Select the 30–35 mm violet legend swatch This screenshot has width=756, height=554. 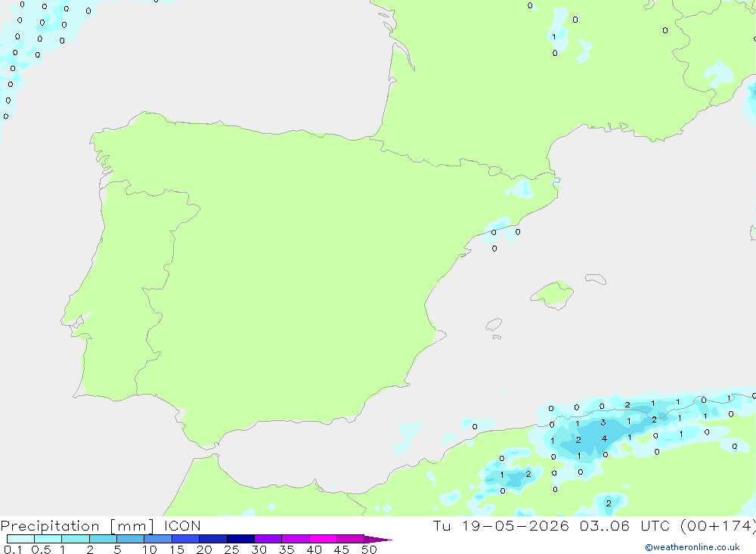[268, 539]
